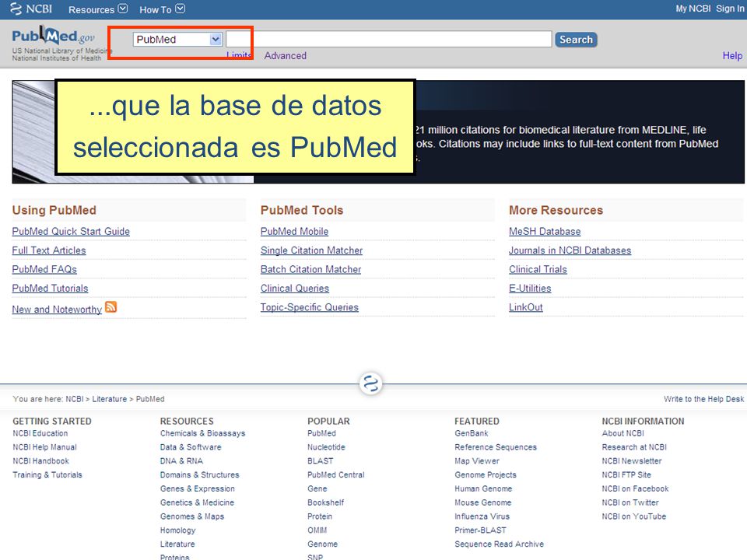
Task: Open E-Utilities link
Action: (x=530, y=289)
